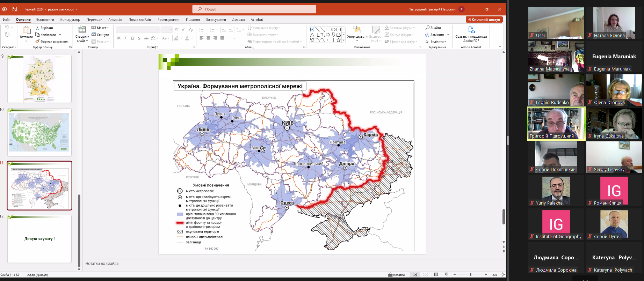Toggle Notes (Нотатки) pane in status bar
This screenshot has width=644, height=281.
point(397,275)
